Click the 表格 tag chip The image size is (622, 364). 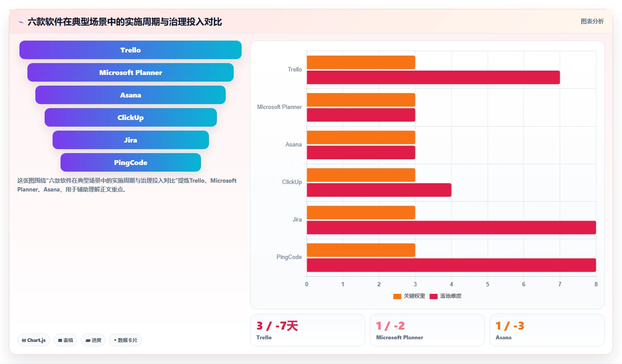(x=65, y=340)
